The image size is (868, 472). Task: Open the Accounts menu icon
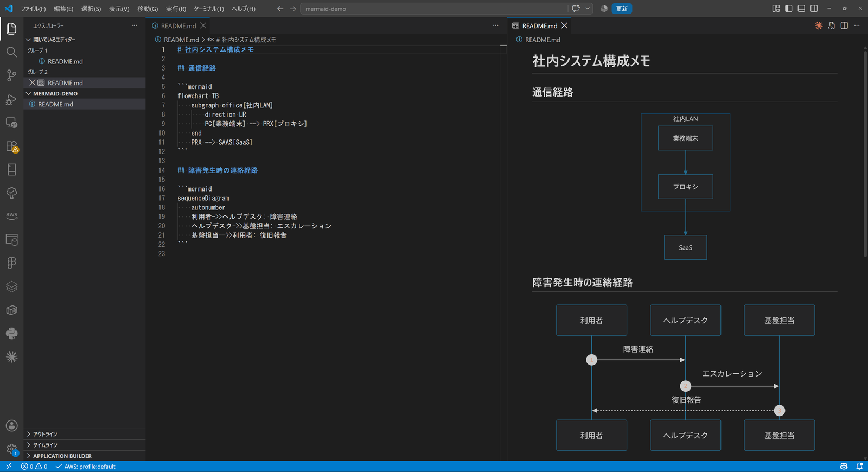11,426
